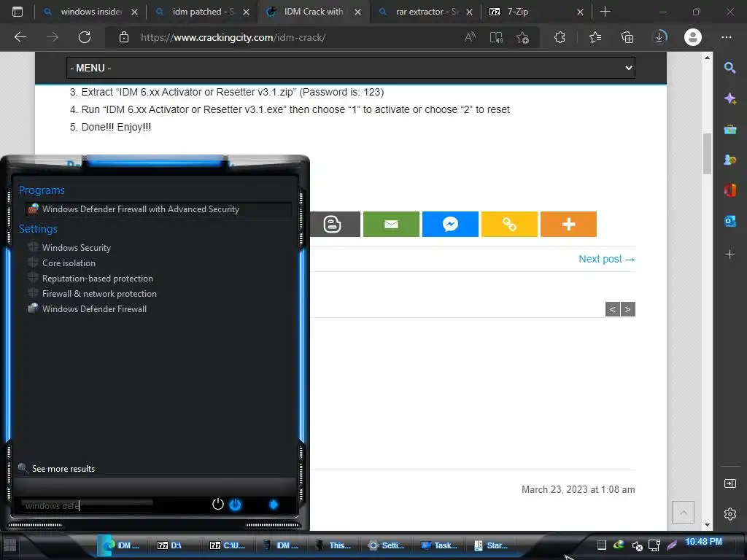The height and width of the screenshot is (560, 747).
Task: Click the next arrow button
Action: (x=628, y=309)
